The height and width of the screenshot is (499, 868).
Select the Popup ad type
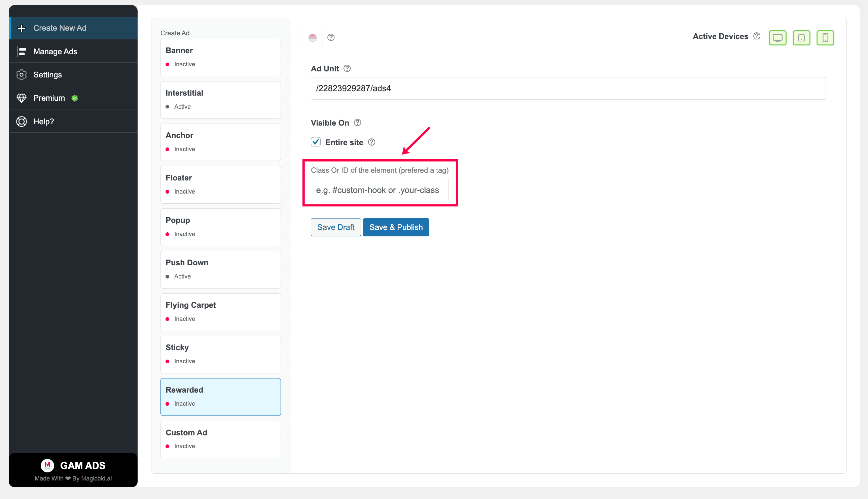(220, 227)
